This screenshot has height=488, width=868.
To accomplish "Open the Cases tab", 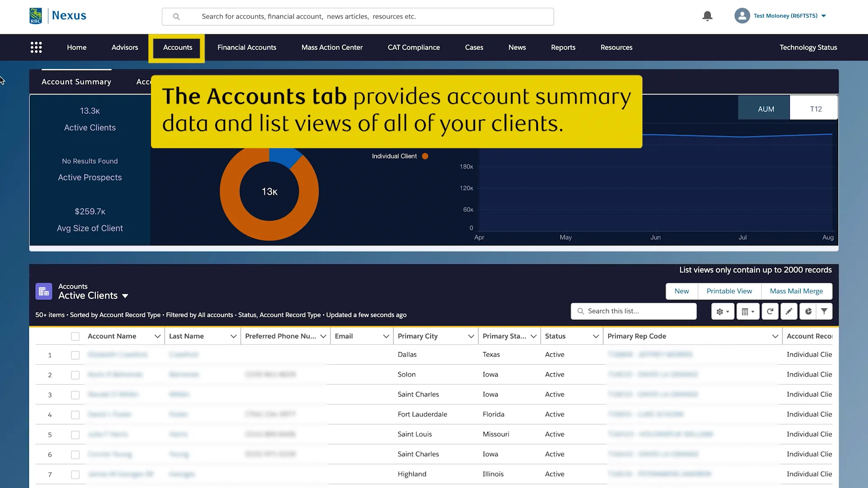I will (474, 47).
